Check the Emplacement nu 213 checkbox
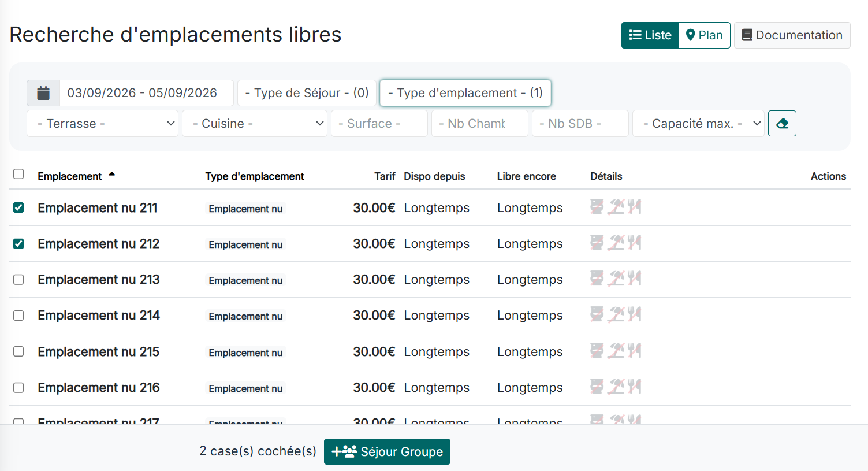This screenshot has height=471, width=868. click(x=18, y=280)
